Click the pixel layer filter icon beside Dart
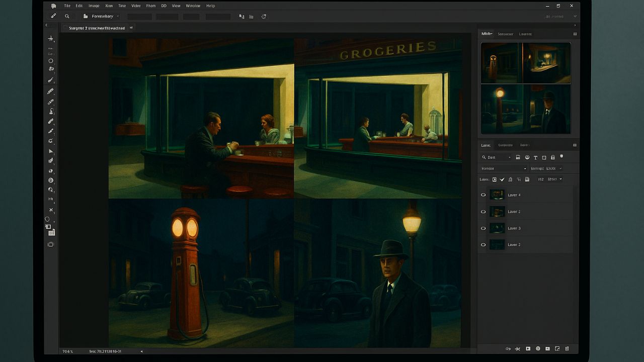The image size is (644, 362). point(518,158)
